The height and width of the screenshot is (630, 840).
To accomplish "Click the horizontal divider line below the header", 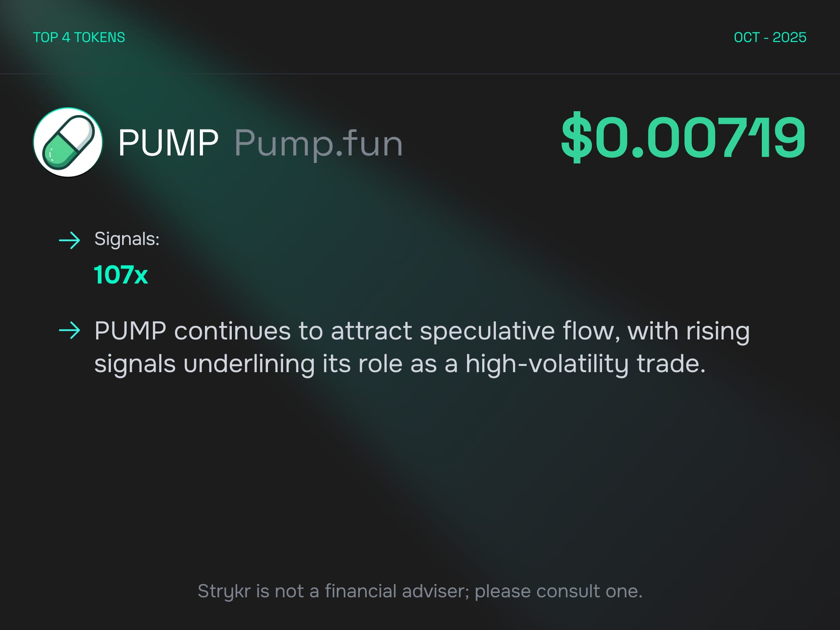I will [420, 74].
